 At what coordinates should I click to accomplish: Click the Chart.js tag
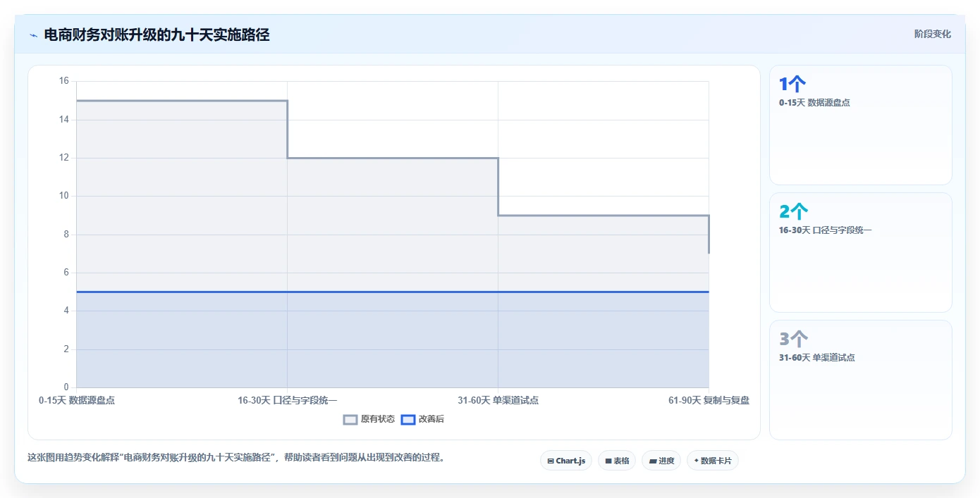(566, 461)
